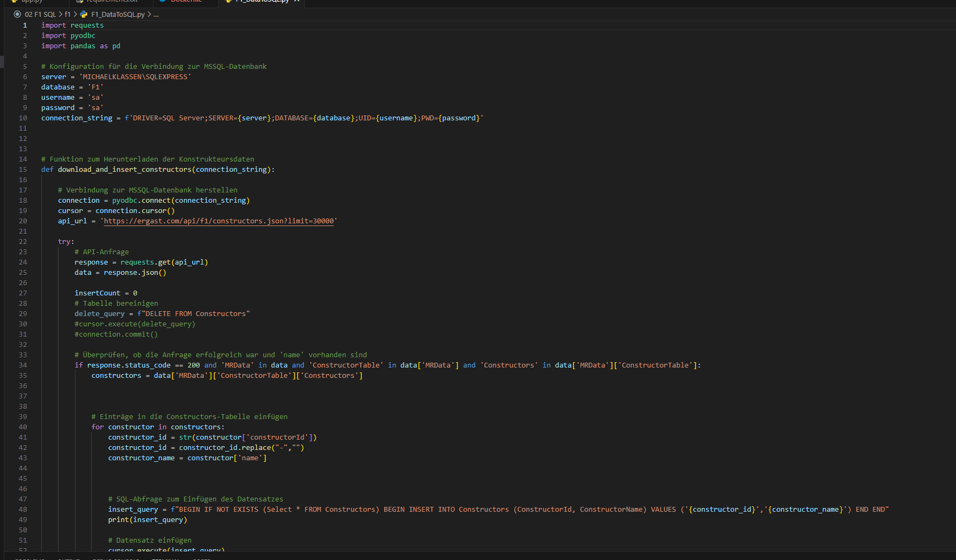
Task: Click line number 34 in the gutter
Action: [x=23, y=365]
